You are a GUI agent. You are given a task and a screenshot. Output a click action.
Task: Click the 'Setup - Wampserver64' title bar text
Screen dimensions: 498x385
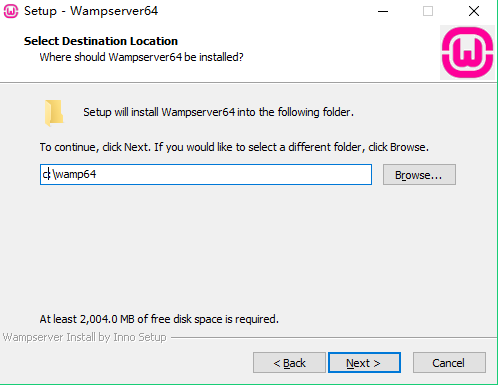[91, 11]
